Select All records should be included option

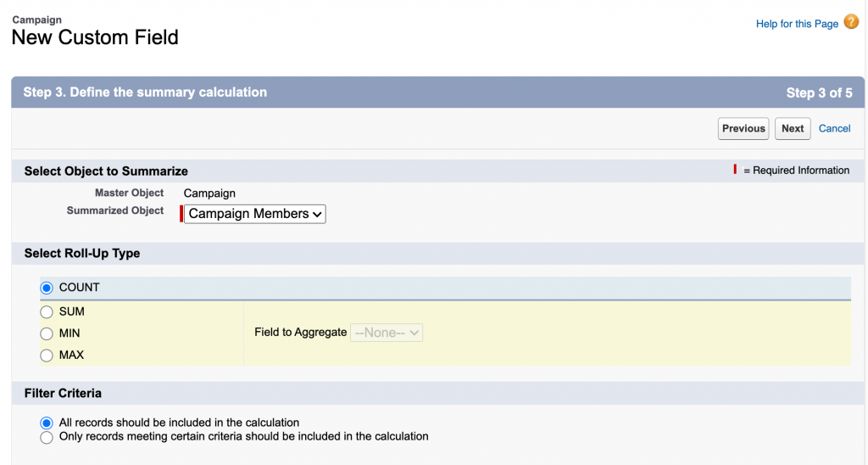click(47, 423)
